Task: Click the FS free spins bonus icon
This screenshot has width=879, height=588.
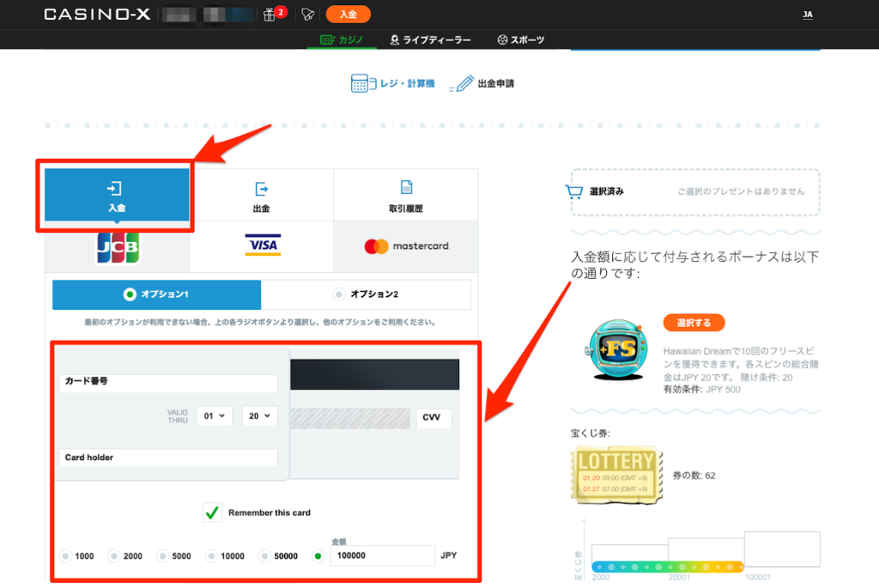Action: pyautogui.click(x=616, y=349)
